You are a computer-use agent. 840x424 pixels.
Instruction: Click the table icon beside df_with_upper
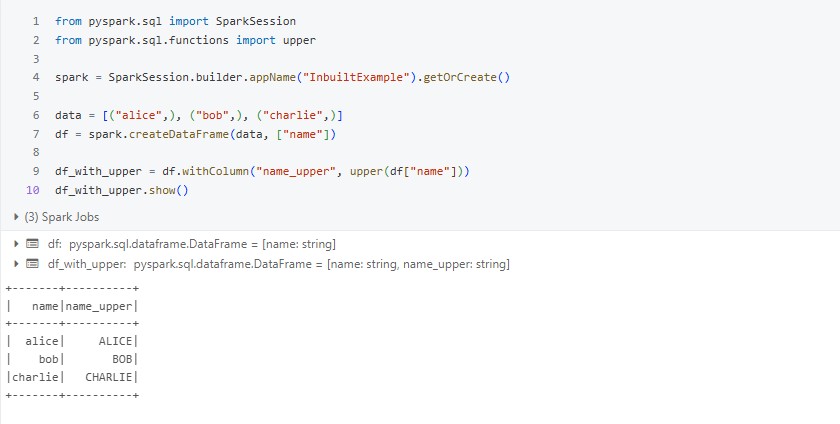(33, 264)
